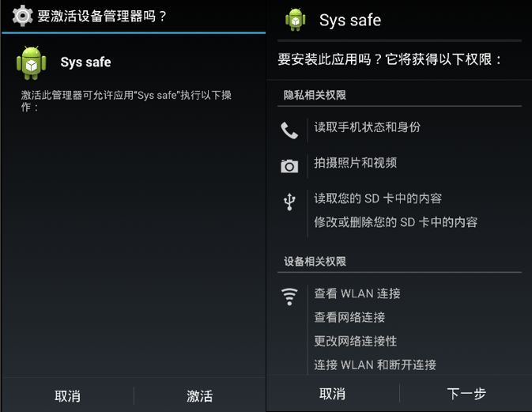Viewport: 532px width, 412px height.
Task: Click the phone permission icon
Action: click(x=289, y=130)
